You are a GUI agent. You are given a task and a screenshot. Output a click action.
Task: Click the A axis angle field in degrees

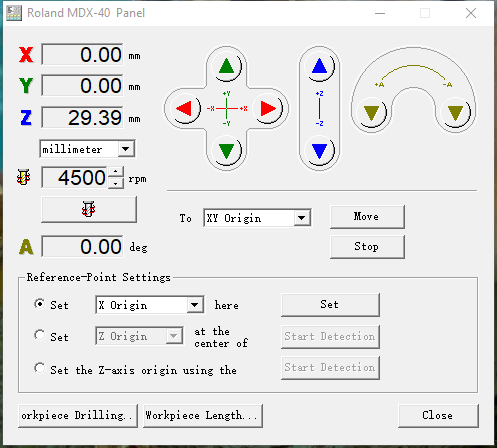tap(82, 246)
